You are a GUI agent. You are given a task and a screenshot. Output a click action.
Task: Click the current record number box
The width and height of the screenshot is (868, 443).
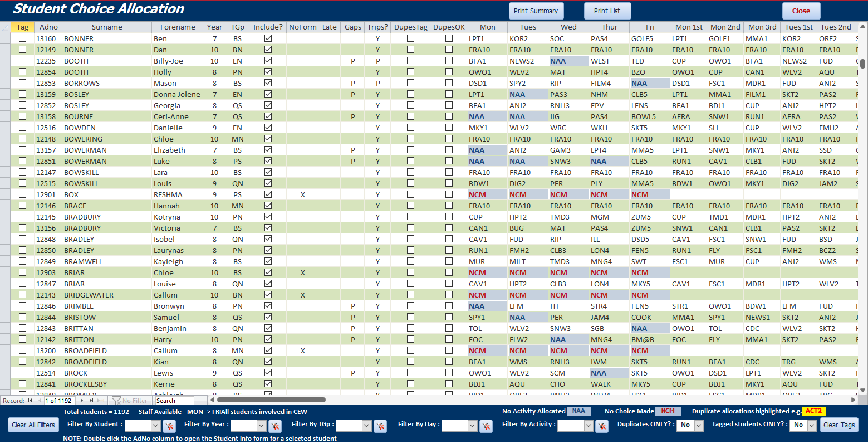[x=59, y=401]
